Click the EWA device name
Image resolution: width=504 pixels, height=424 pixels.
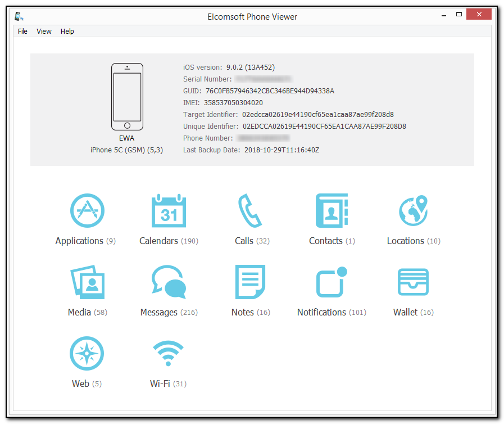(x=126, y=138)
